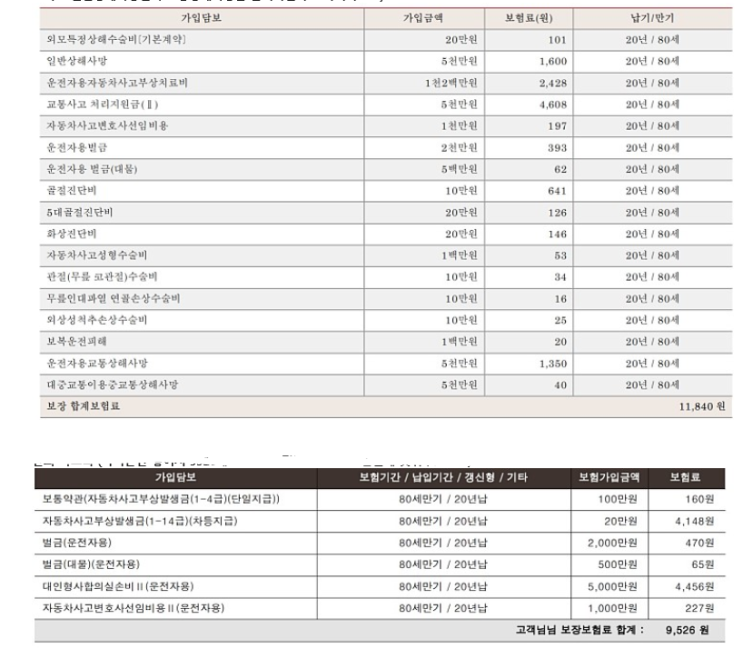Screen dimensions: 743x649
Task: Click the premium value 101
Action: [x=557, y=40]
